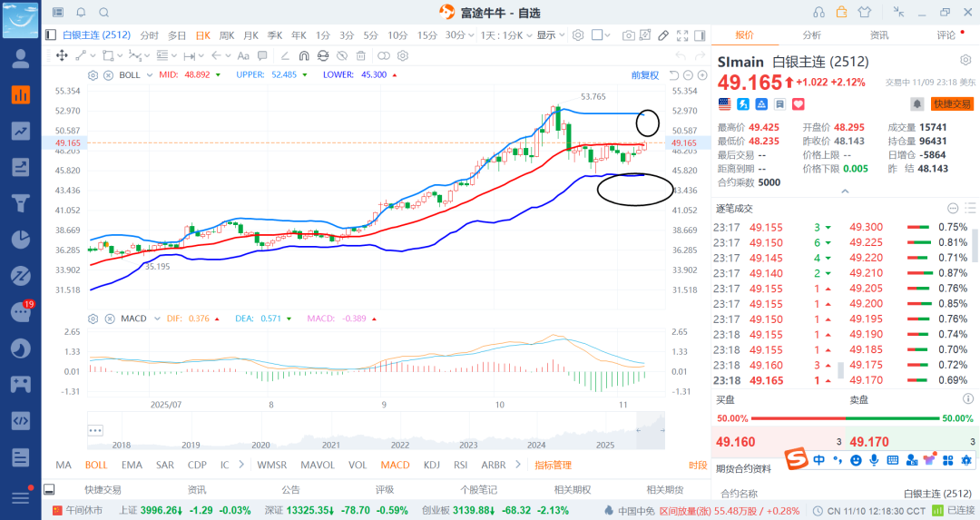The height and width of the screenshot is (520, 980).
Task: Take a chart screenshot with camera icon
Action: coord(628,35)
